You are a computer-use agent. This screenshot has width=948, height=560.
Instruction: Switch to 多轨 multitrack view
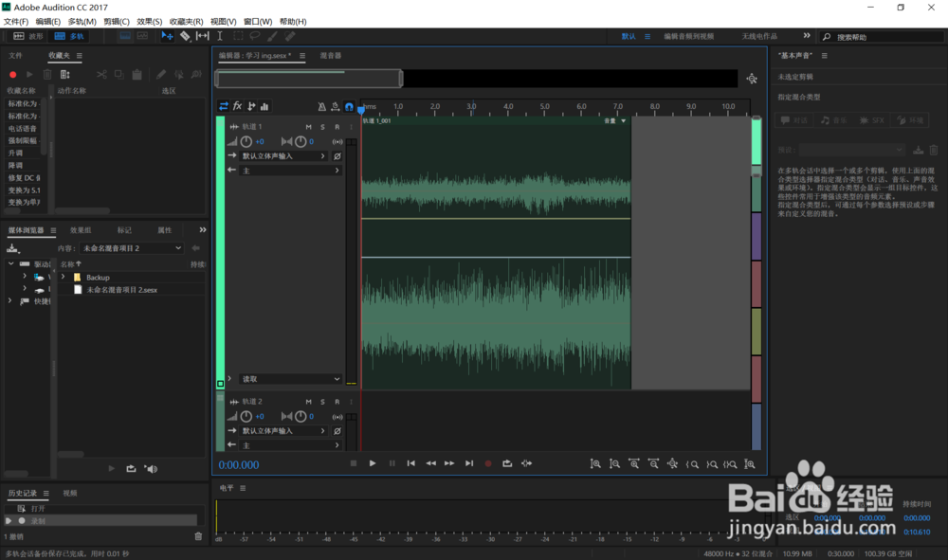point(69,36)
